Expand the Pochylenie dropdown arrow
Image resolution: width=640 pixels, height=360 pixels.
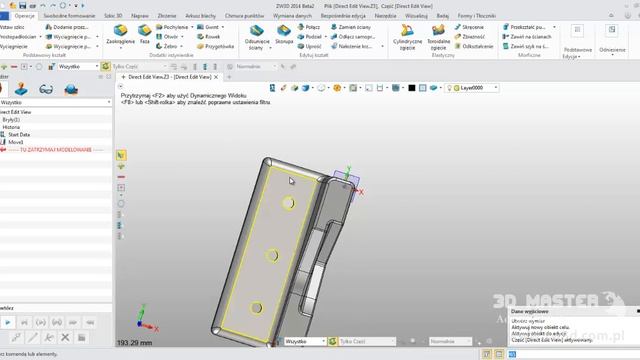[x=192, y=27]
